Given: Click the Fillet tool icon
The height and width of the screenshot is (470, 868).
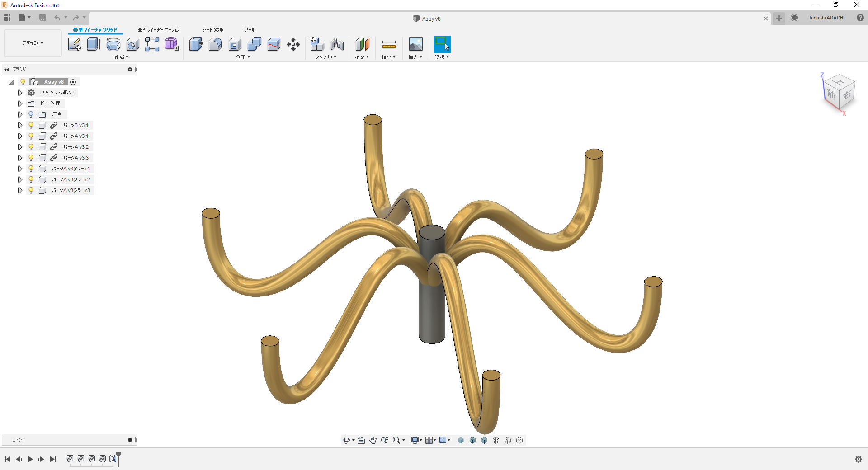Looking at the screenshot, I should pos(215,44).
